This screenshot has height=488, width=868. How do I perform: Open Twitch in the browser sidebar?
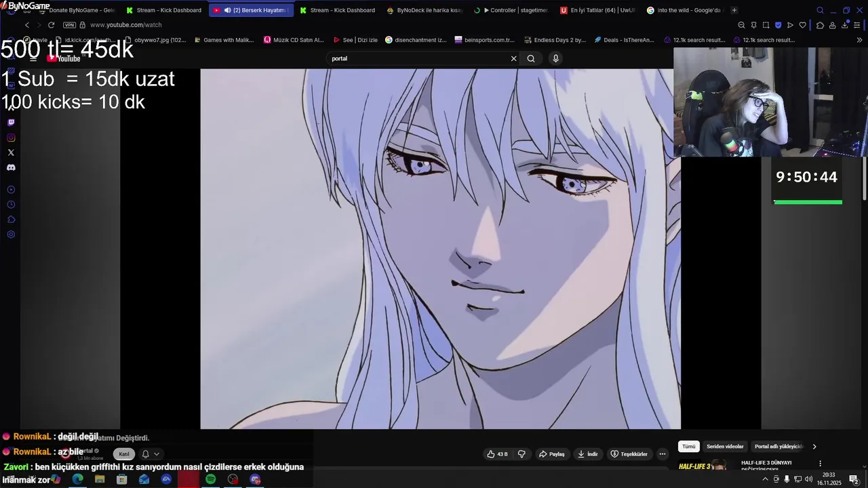coord(11,123)
